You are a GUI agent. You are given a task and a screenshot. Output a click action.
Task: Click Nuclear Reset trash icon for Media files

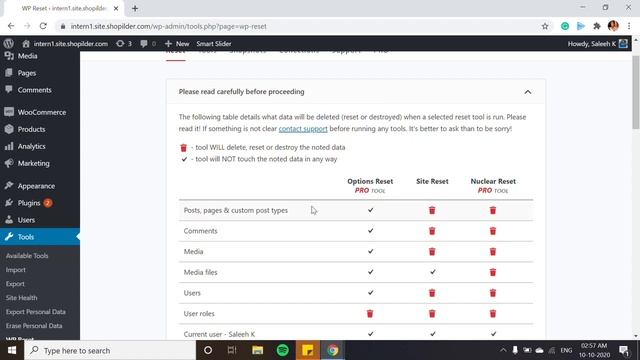coord(493,272)
